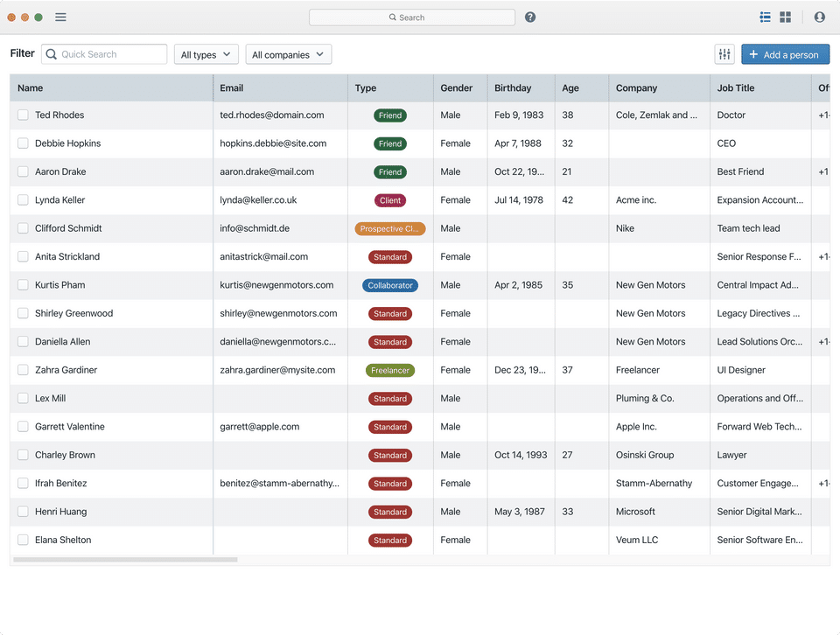Click job title Team tech lead
Image resolution: width=840 pixels, height=635 pixels.
point(748,228)
